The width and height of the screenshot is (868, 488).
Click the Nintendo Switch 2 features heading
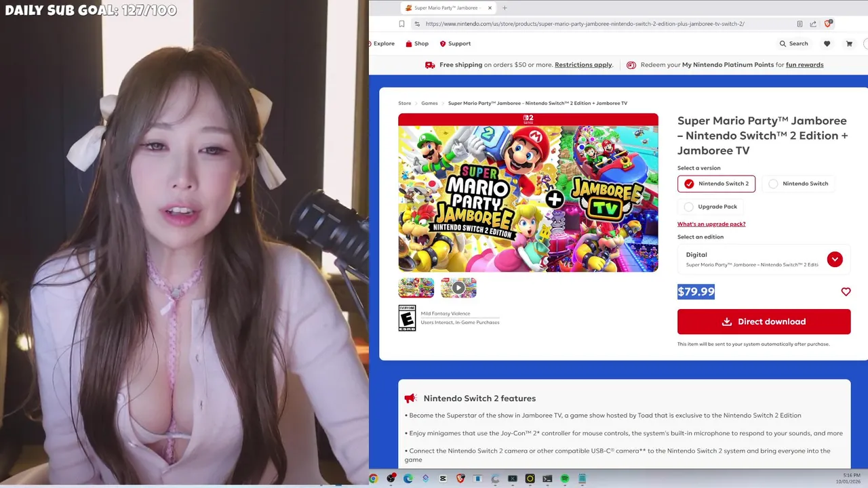coord(479,399)
